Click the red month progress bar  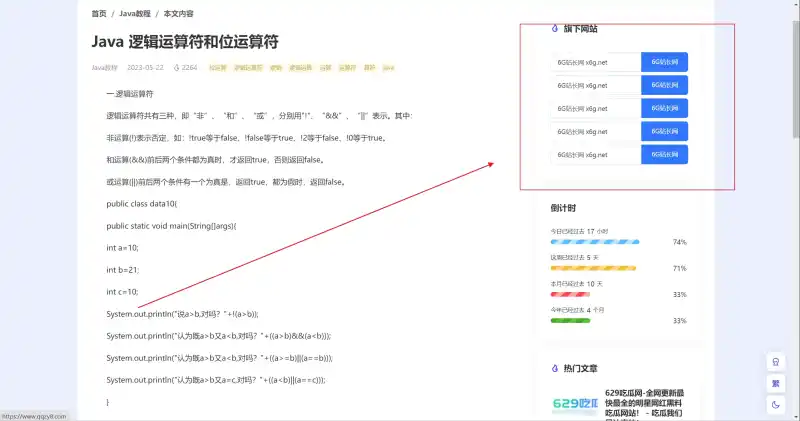(570, 294)
